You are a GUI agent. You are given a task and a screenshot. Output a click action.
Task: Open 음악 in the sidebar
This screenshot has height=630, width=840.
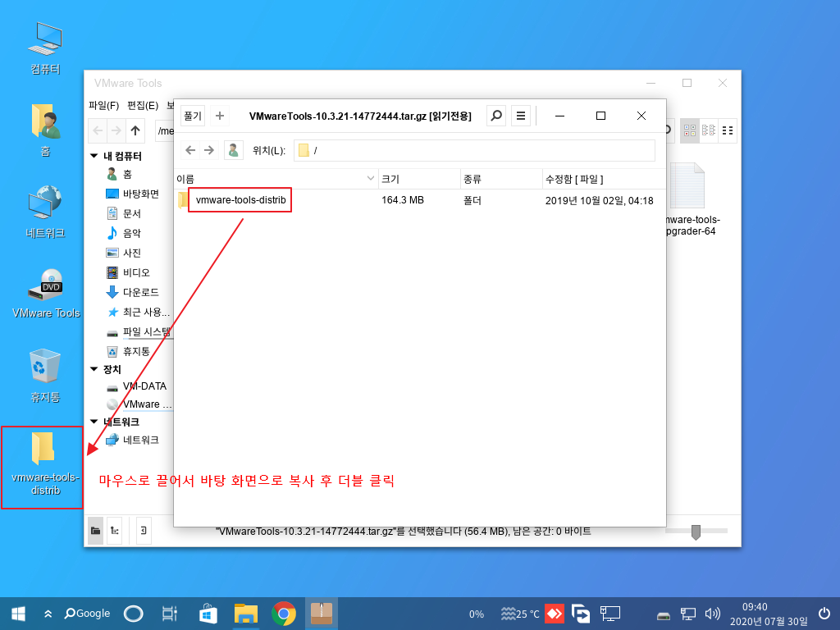tap(124, 233)
